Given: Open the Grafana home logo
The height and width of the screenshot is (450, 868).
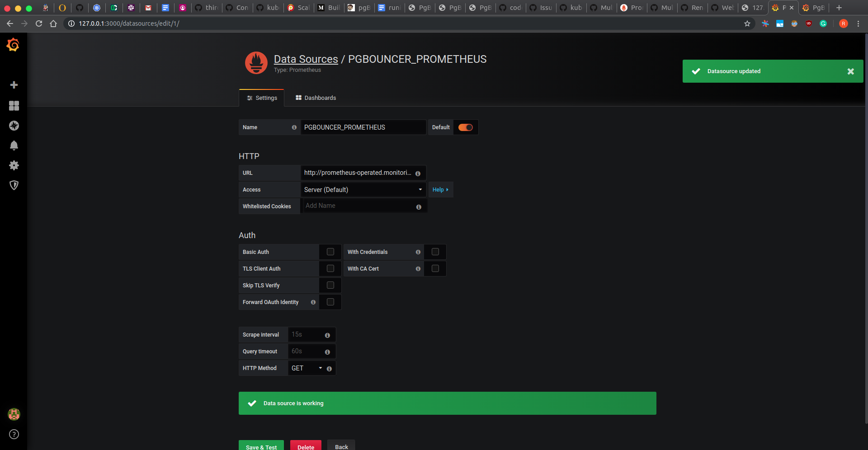Looking at the screenshot, I should 13,45.
